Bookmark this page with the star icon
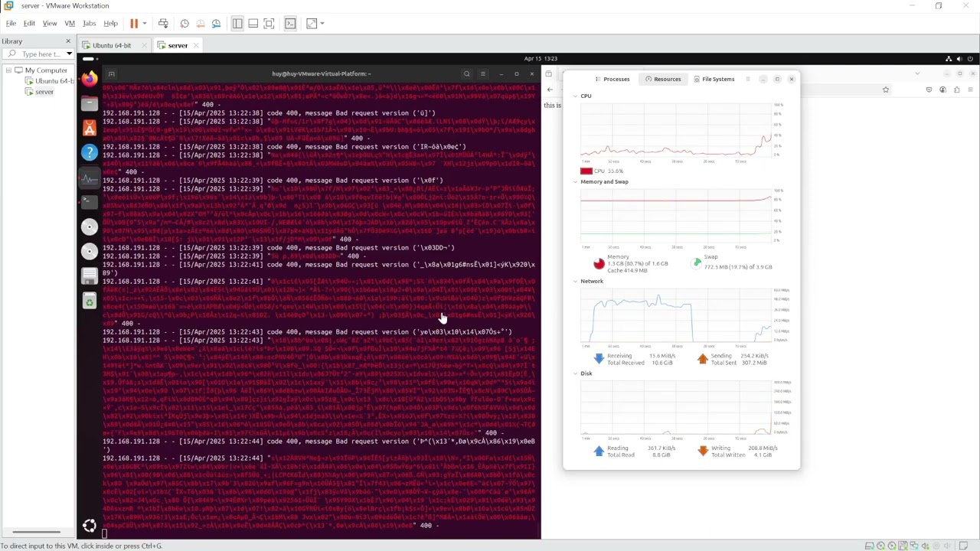The image size is (980, 551). 886,90
